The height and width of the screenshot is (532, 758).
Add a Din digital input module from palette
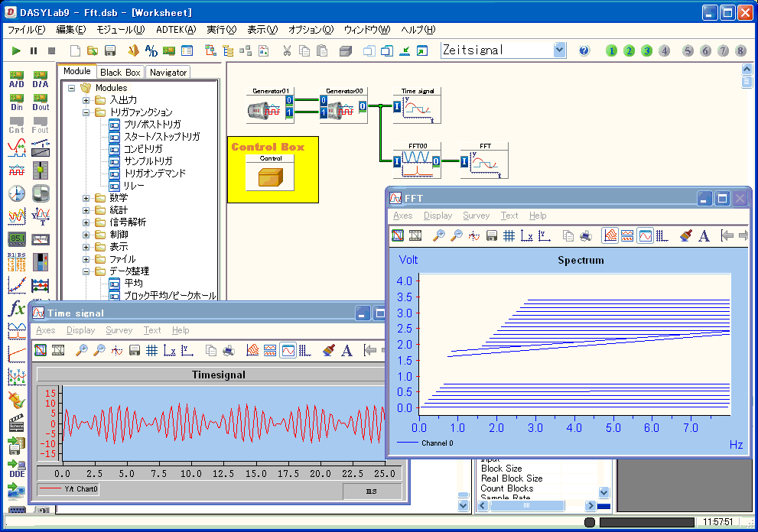pyautogui.click(x=16, y=102)
